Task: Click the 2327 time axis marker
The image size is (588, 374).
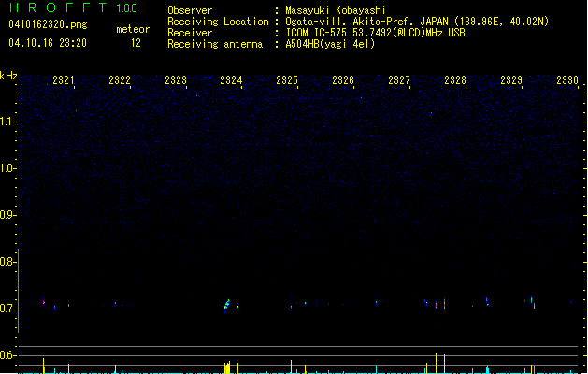Action: click(x=399, y=80)
